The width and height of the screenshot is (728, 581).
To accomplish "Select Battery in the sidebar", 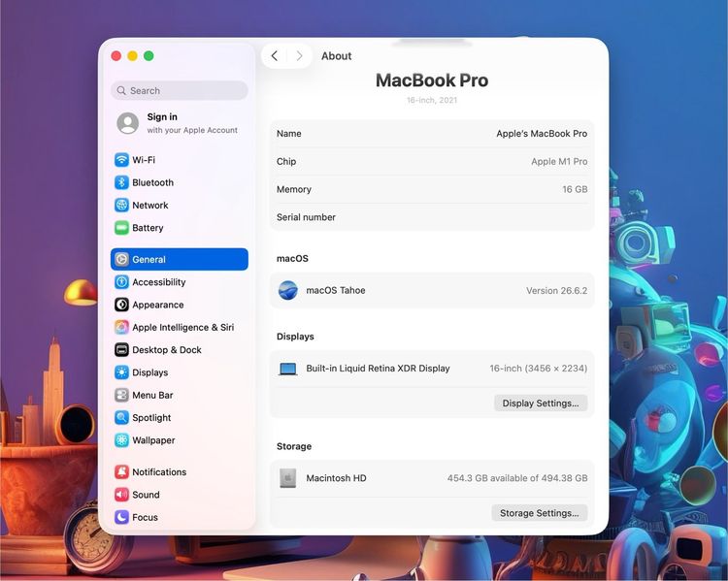I will (x=180, y=228).
